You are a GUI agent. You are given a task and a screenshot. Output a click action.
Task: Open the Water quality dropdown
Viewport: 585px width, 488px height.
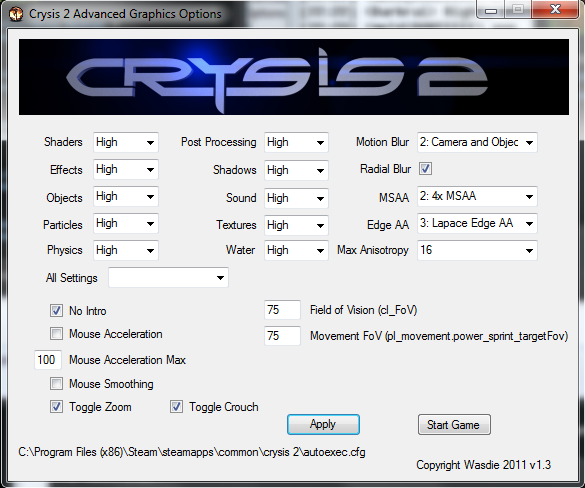point(296,250)
